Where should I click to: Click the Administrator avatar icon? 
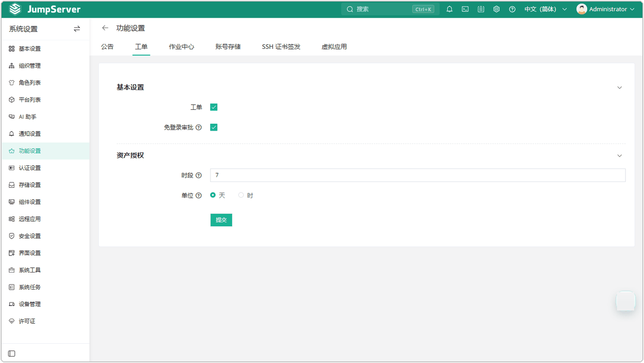(x=582, y=9)
